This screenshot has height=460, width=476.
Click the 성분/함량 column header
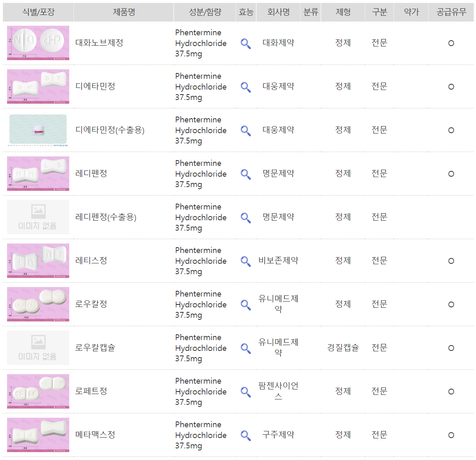coord(205,12)
